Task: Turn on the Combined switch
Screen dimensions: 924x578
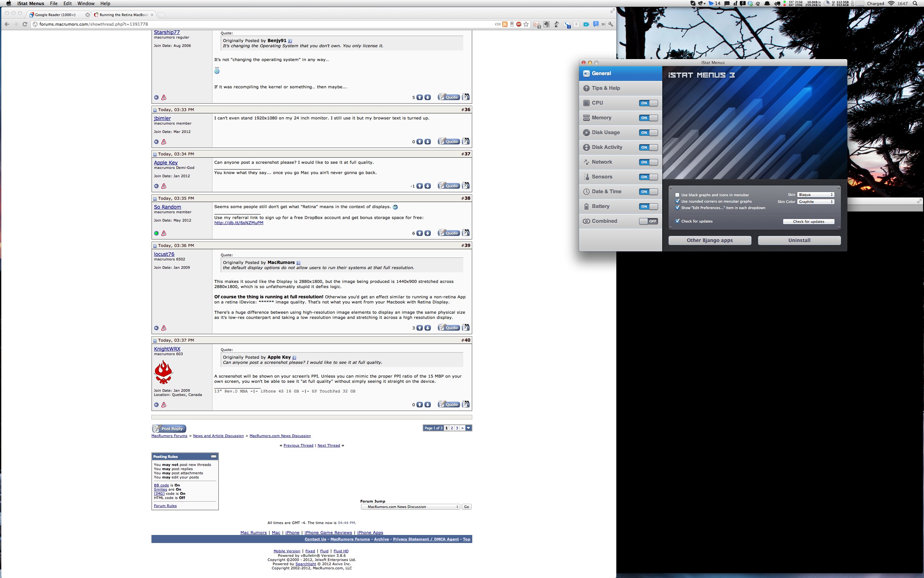Action: [648, 221]
